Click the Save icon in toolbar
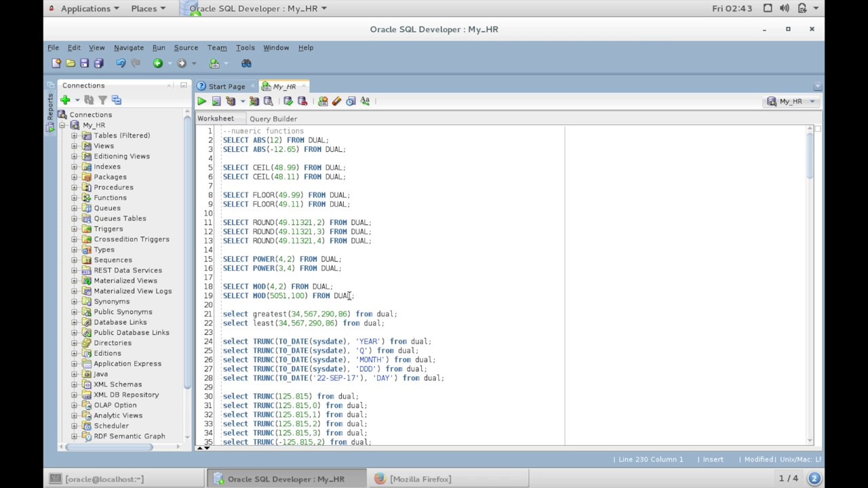 coord(84,63)
